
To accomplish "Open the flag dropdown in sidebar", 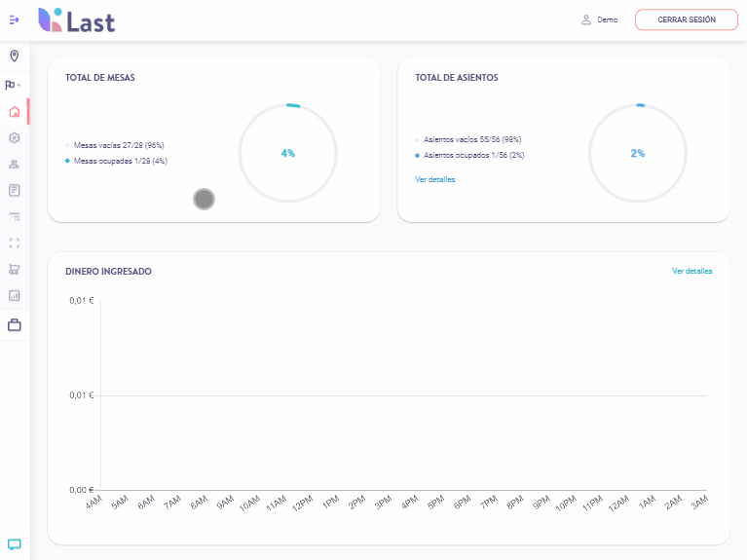I will 14,85.
